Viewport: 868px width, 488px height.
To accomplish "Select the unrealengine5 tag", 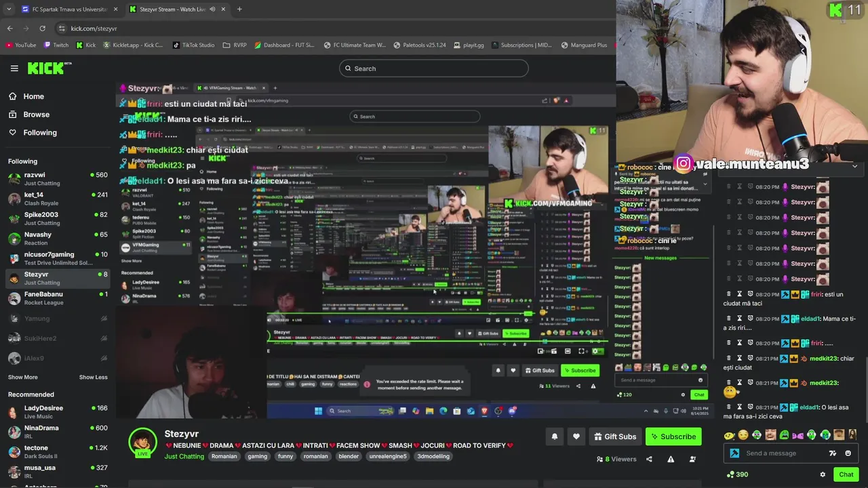I will click(x=388, y=457).
